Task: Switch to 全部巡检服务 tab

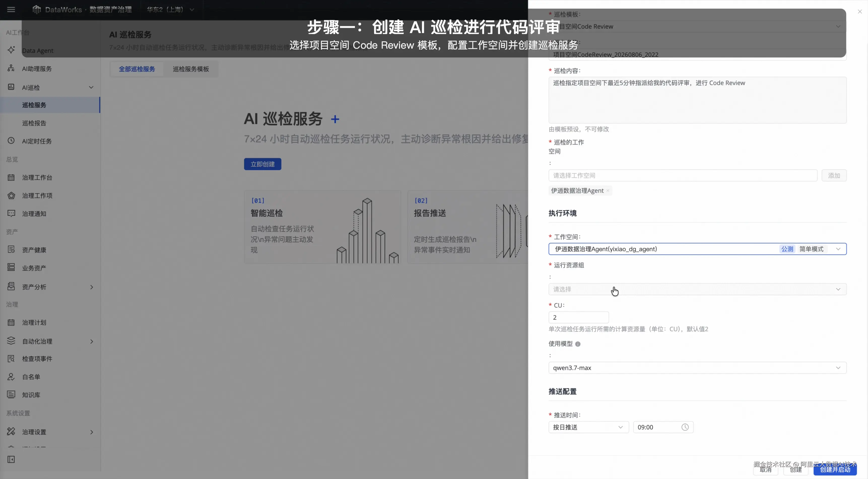Action: (x=137, y=69)
